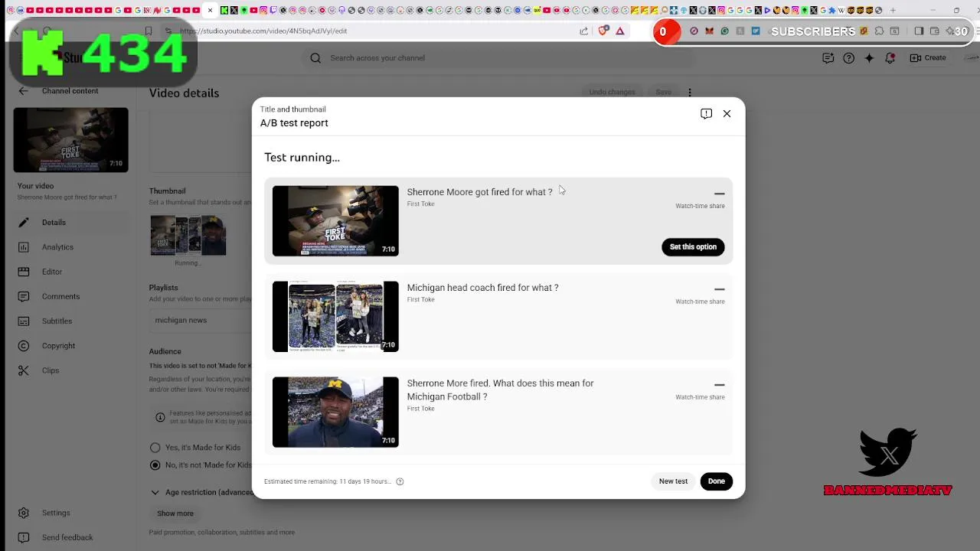This screenshot has height=551, width=980.
Task: Click the send feedback icon in dialog header
Action: 706,113
